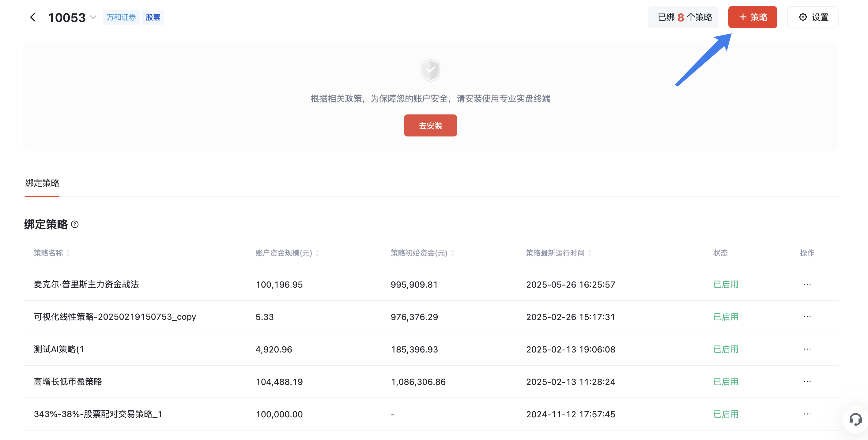This screenshot has height=440, width=868.
Task: Open more actions for 可视化线性策略 copy row
Action: [807, 317]
